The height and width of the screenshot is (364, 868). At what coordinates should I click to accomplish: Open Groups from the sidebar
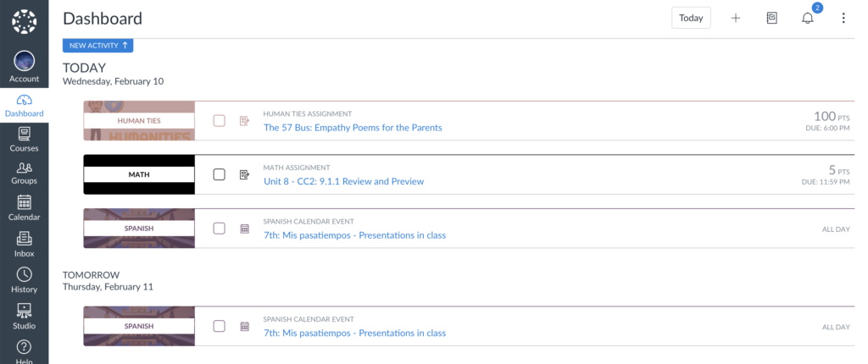pos(25,174)
